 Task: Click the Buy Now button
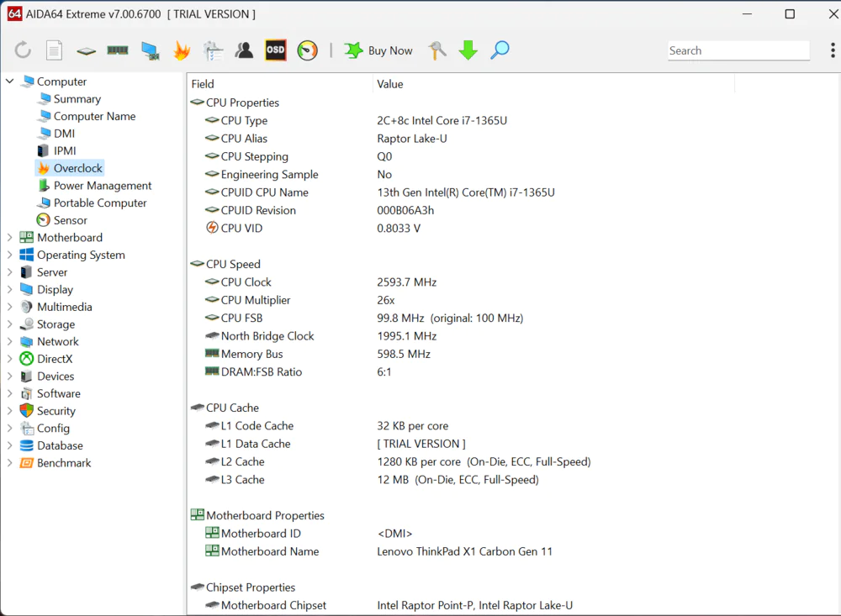378,50
